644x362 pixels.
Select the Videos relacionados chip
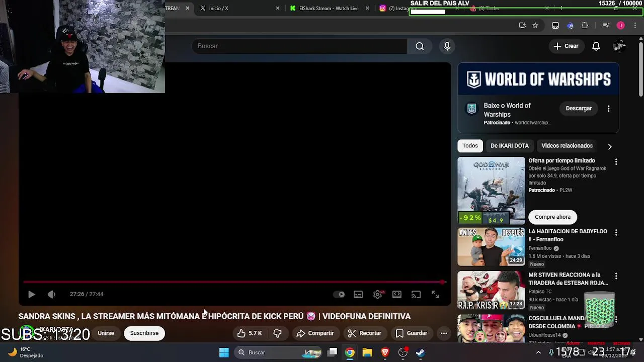[567, 146]
